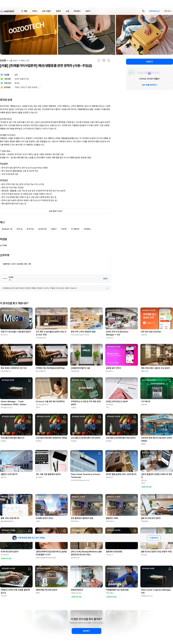Click 회원가입/로그인 in the header
The width and height of the screenshot is (173, 644).
tap(154, 11)
